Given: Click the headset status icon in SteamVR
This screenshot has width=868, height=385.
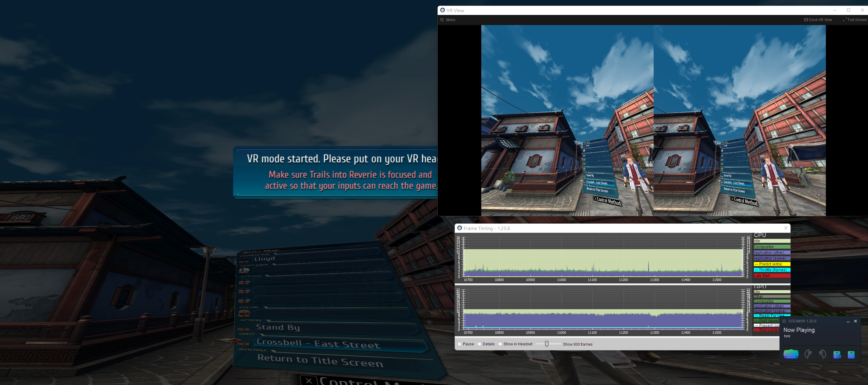Looking at the screenshot, I should pyautogui.click(x=791, y=354).
